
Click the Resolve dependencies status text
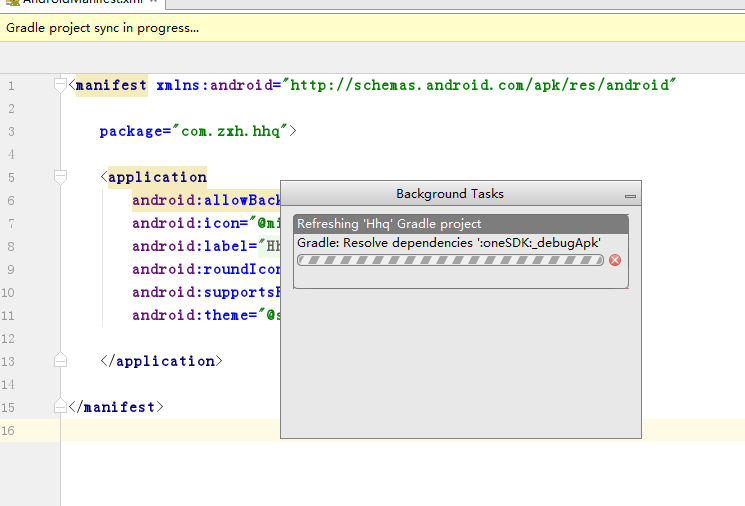point(448,242)
